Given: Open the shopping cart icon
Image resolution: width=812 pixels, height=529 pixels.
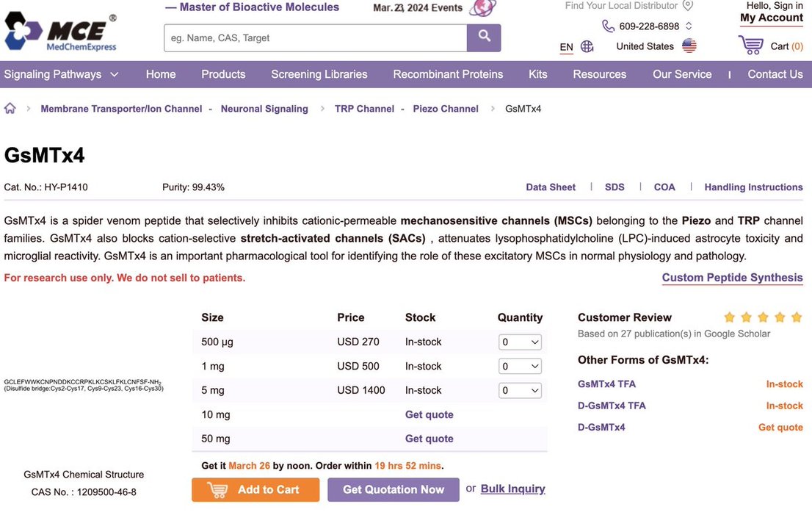Looking at the screenshot, I should pos(751,45).
